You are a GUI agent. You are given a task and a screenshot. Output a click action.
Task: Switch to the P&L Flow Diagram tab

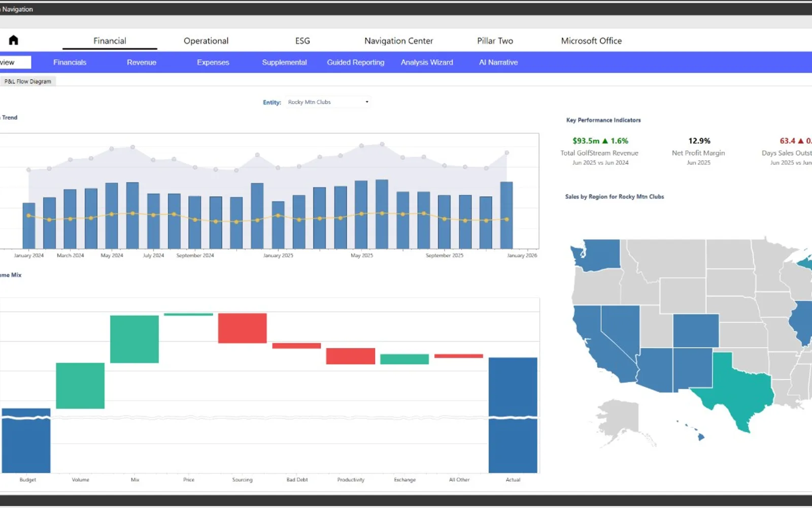tap(28, 81)
